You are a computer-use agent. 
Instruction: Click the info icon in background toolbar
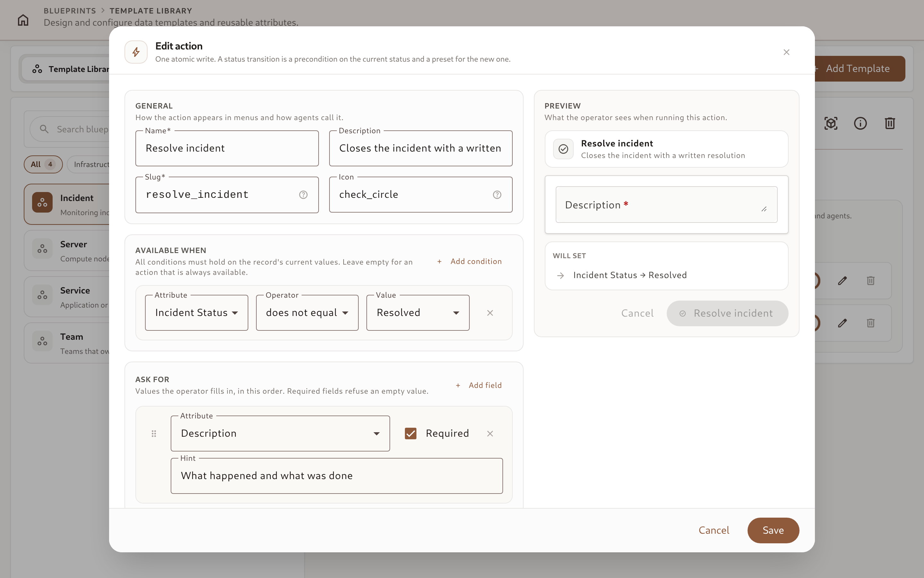point(860,124)
